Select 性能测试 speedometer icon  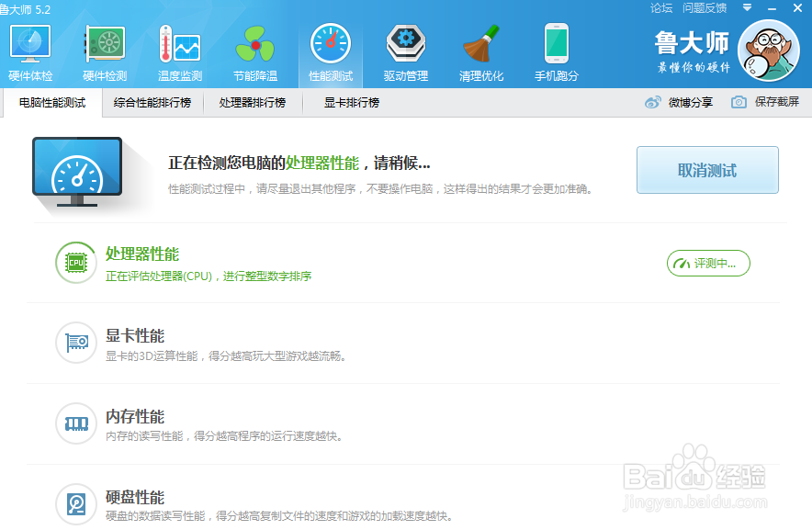coord(331,43)
